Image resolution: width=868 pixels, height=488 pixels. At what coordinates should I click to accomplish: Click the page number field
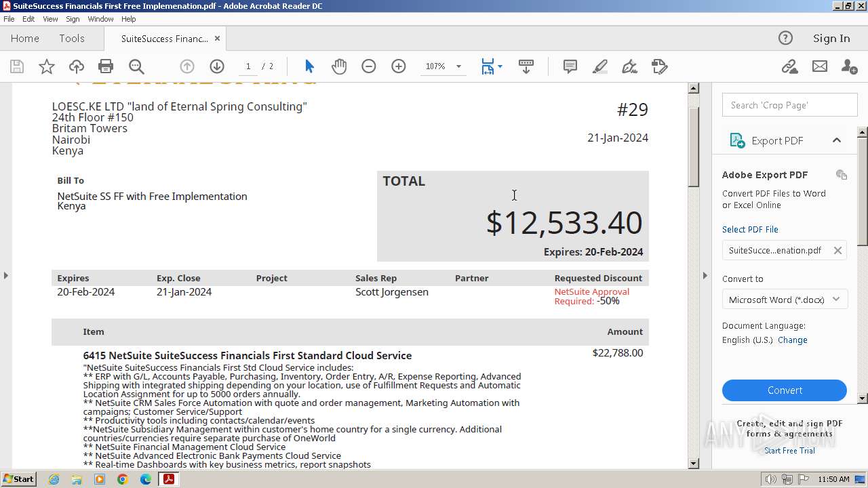[x=248, y=66]
